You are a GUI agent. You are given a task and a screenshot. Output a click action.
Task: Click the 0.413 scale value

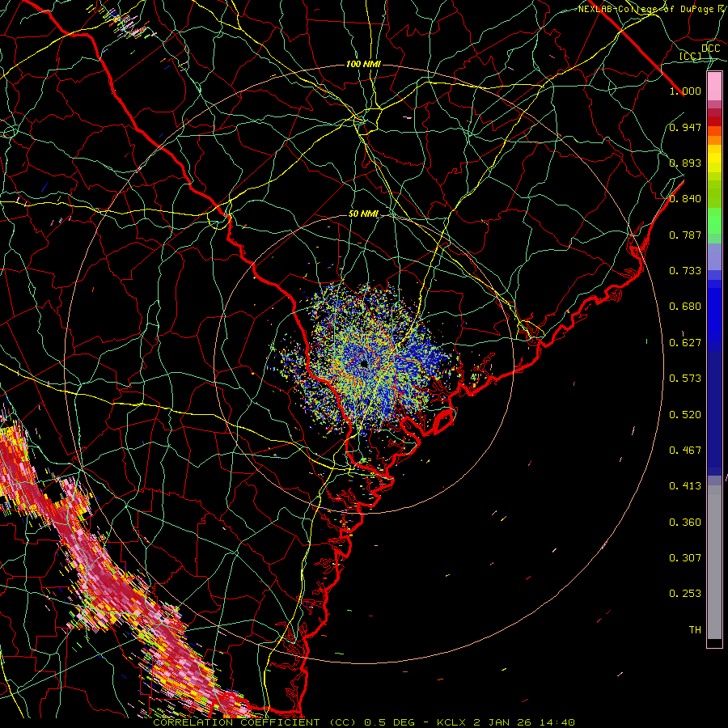click(685, 486)
